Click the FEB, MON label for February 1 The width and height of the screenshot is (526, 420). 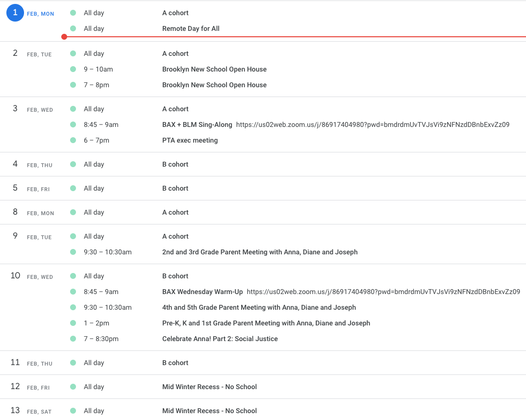pyautogui.click(x=40, y=14)
